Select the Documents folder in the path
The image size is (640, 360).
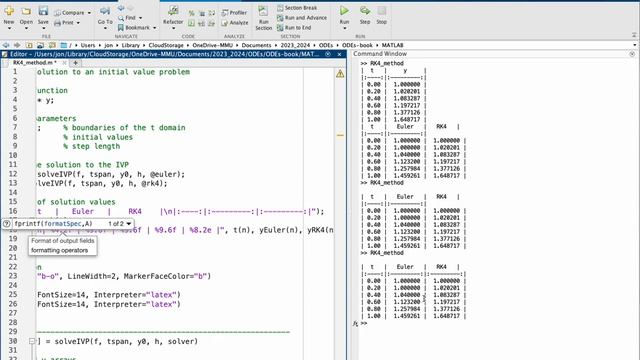[256, 45]
